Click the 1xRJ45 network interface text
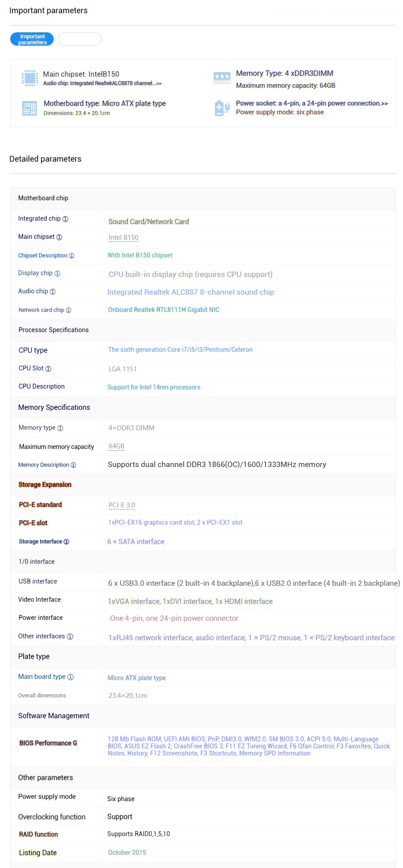Image resolution: width=403 pixels, height=868 pixels. point(251,638)
